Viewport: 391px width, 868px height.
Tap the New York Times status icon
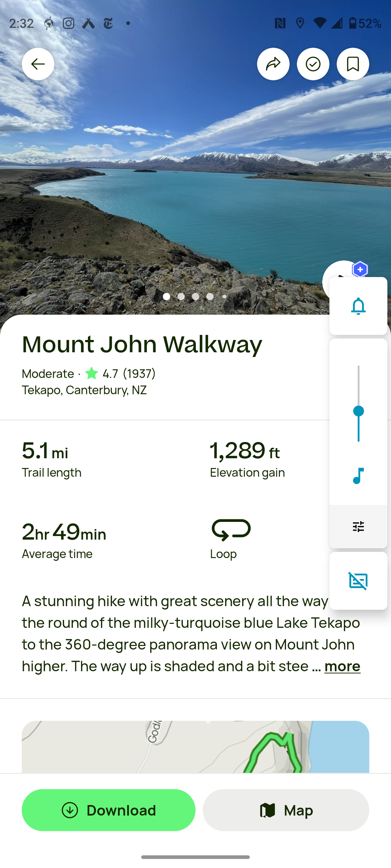[108, 24]
